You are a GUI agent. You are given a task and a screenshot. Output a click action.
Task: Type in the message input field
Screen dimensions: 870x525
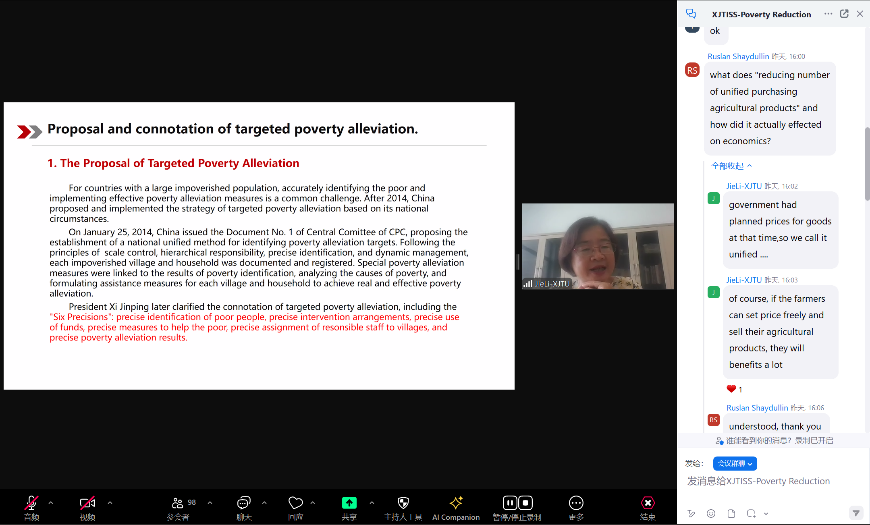(x=770, y=481)
